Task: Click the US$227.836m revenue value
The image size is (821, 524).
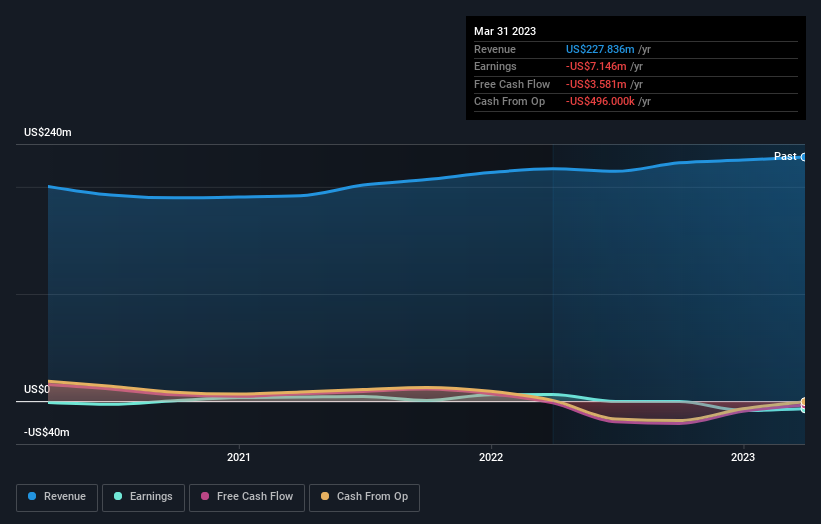Action: click(600, 49)
